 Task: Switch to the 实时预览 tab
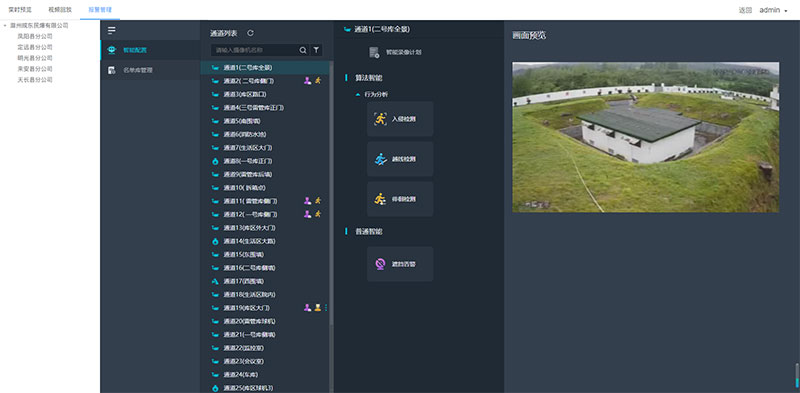(20, 10)
